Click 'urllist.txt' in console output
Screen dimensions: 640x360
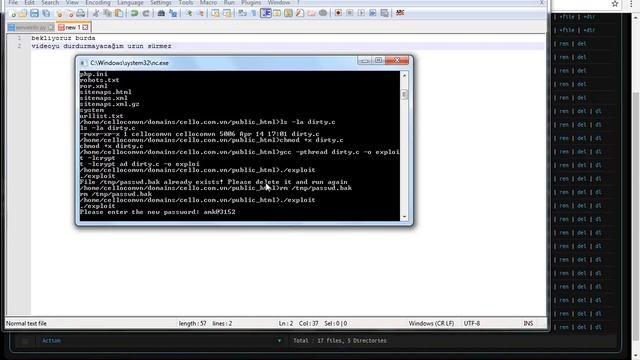click(x=101, y=116)
